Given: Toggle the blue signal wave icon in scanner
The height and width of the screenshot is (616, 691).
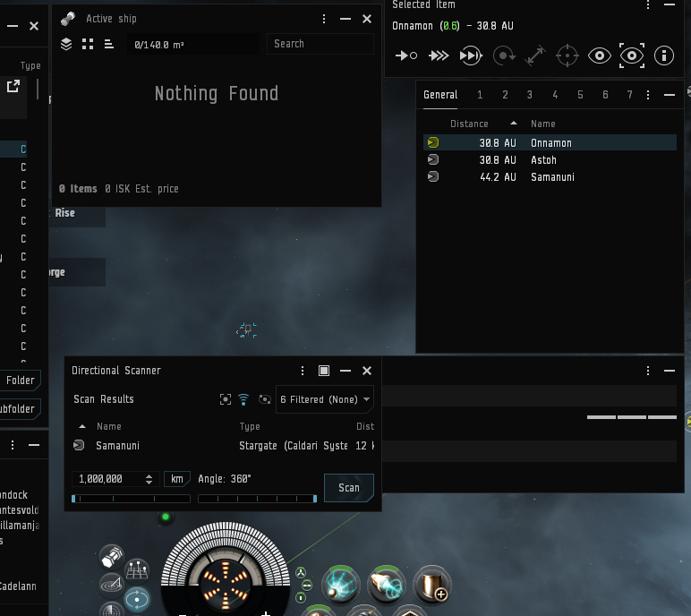Looking at the screenshot, I should 243,399.
